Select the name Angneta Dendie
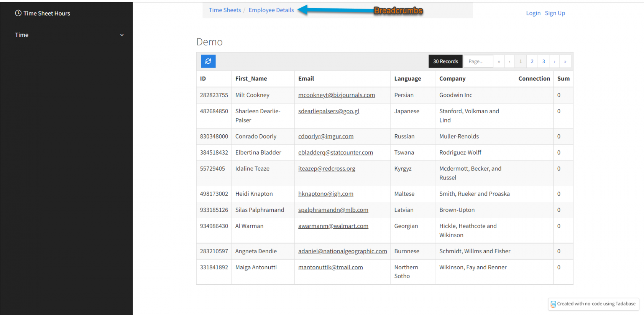 (256, 251)
